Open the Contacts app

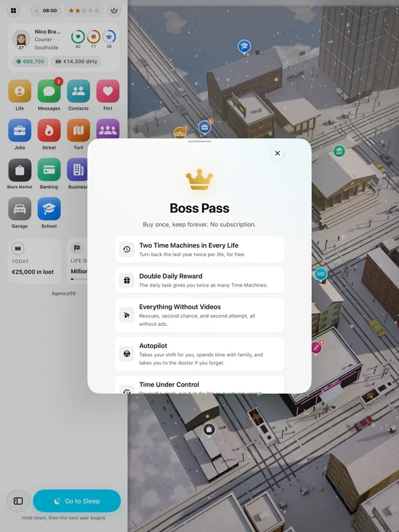click(78, 91)
